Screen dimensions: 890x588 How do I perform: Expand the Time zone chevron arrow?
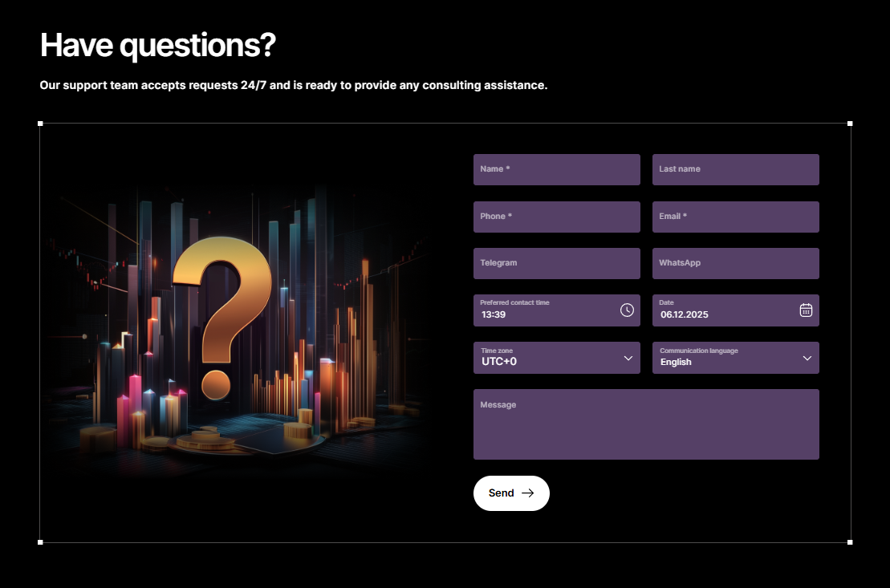tap(628, 358)
